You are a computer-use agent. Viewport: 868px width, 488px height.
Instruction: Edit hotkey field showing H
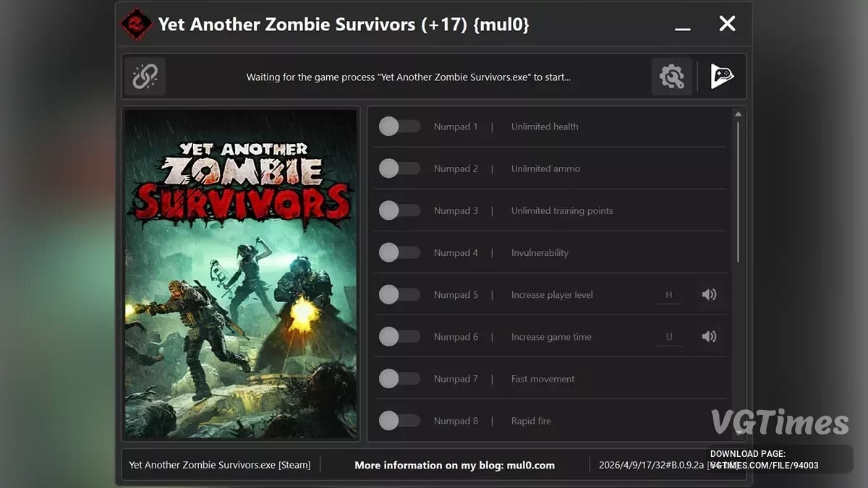pyautogui.click(x=669, y=295)
